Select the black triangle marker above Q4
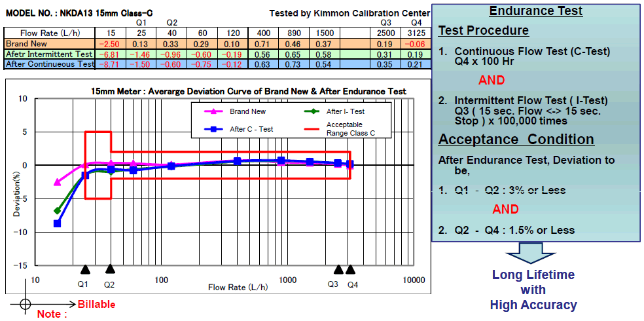The height and width of the screenshot is (321, 644). (x=351, y=269)
